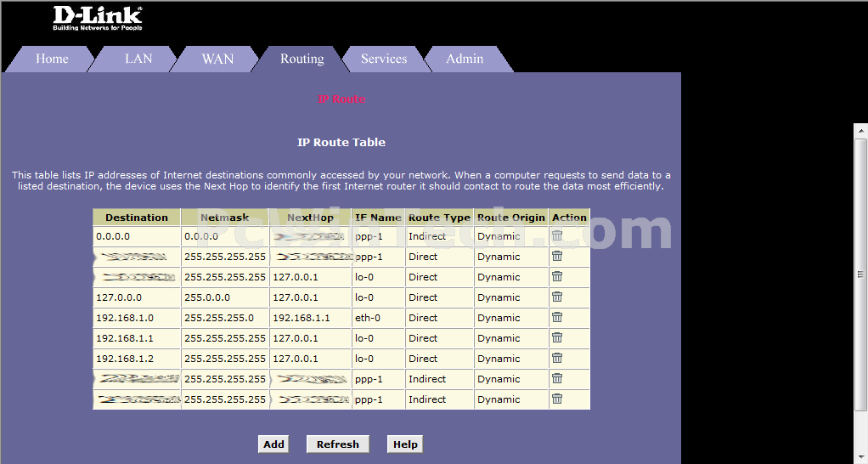
Task: Click the D-Link logo
Action: (x=98, y=18)
